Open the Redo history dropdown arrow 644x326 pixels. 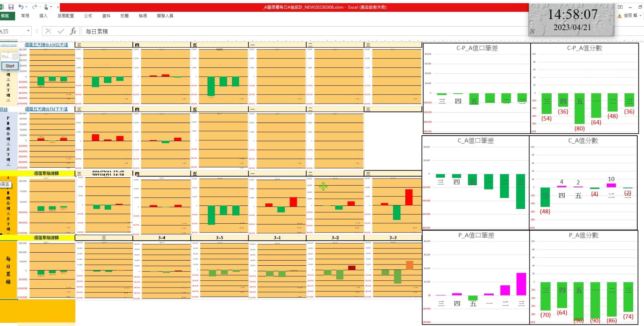coord(40,7)
